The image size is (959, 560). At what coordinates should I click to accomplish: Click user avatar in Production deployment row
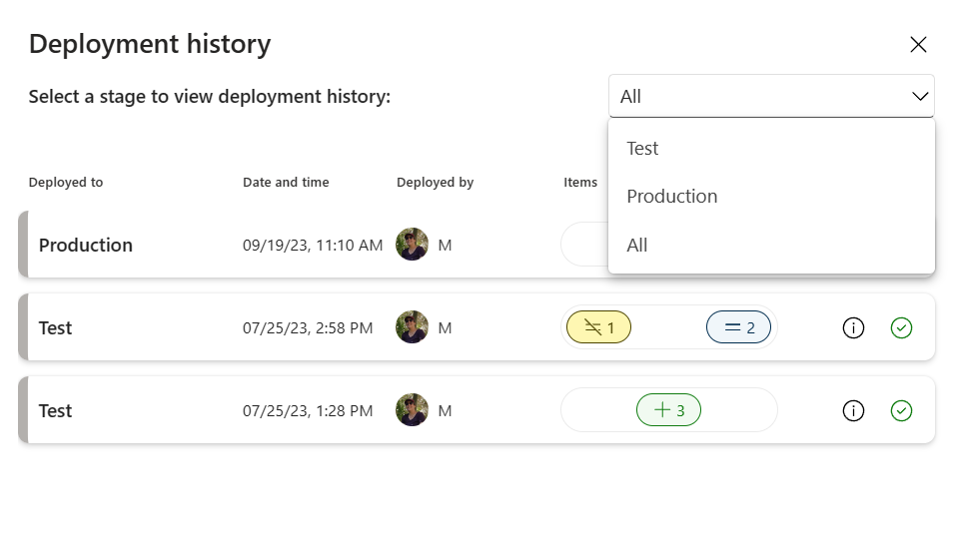[412, 245]
